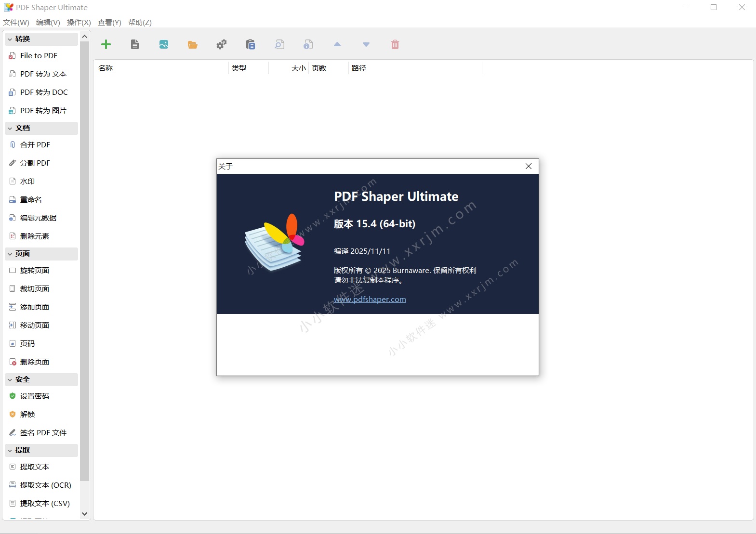Click the file info toolbar icon
The width and height of the screenshot is (756, 534).
(x=308, y=45)
